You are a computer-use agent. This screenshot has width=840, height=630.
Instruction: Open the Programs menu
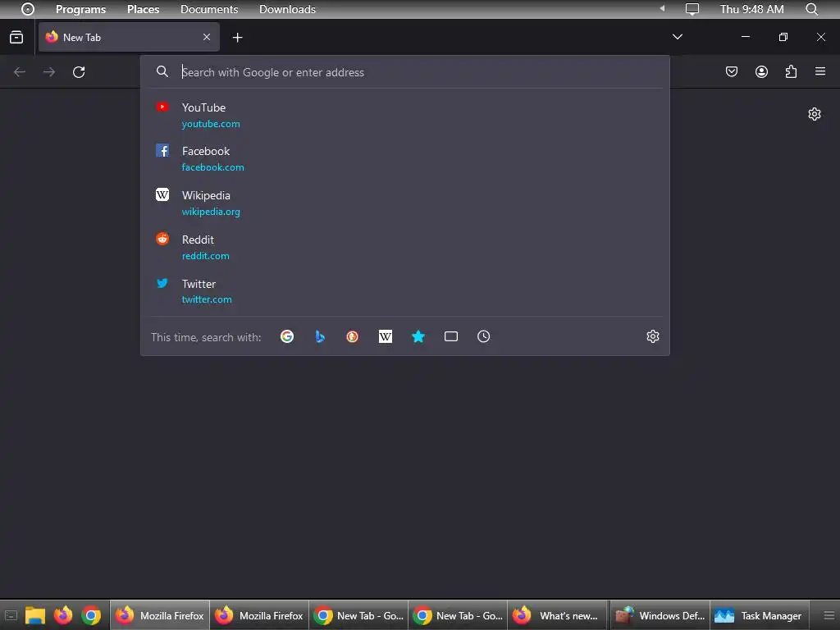(81, 9)
